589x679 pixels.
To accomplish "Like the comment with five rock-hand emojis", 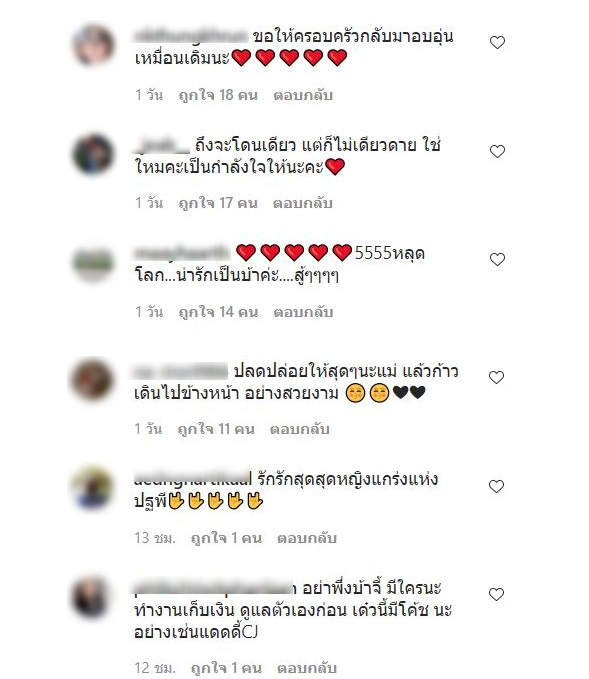I will 496,486.
